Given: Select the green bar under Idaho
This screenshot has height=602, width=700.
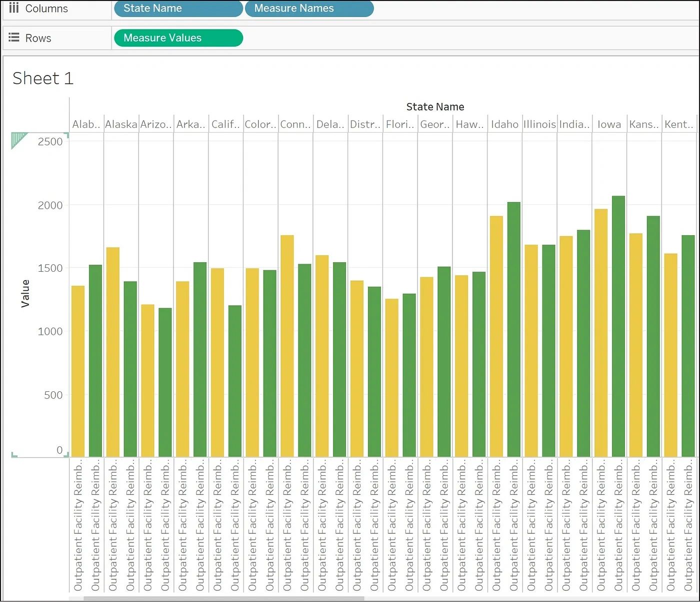Looking at the screenshot, I should [x=513, y=329].
